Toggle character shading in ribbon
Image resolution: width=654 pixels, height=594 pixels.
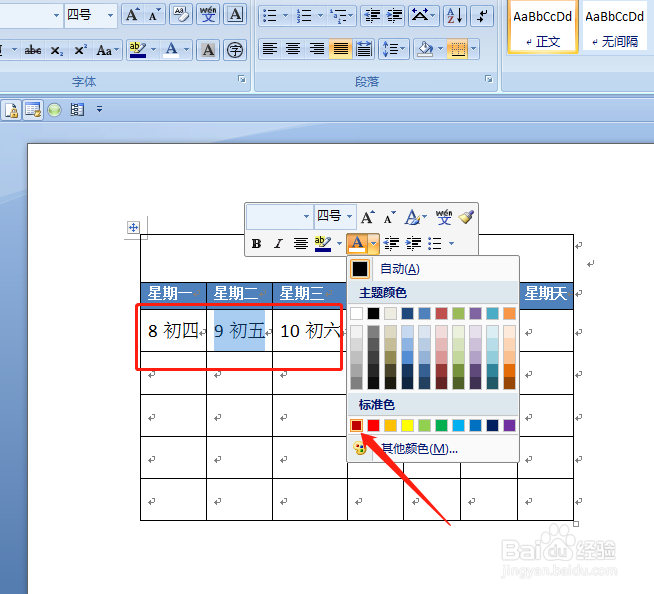[208, 50]
